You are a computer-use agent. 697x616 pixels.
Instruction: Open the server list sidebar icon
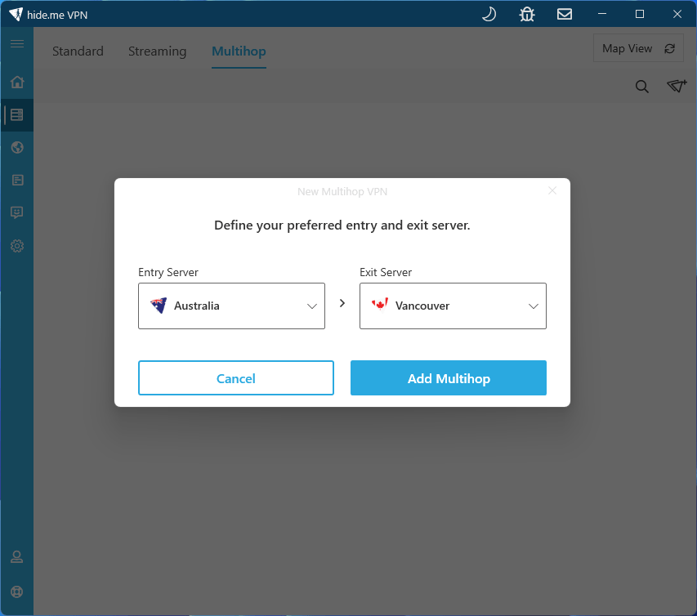coord(17,114)
